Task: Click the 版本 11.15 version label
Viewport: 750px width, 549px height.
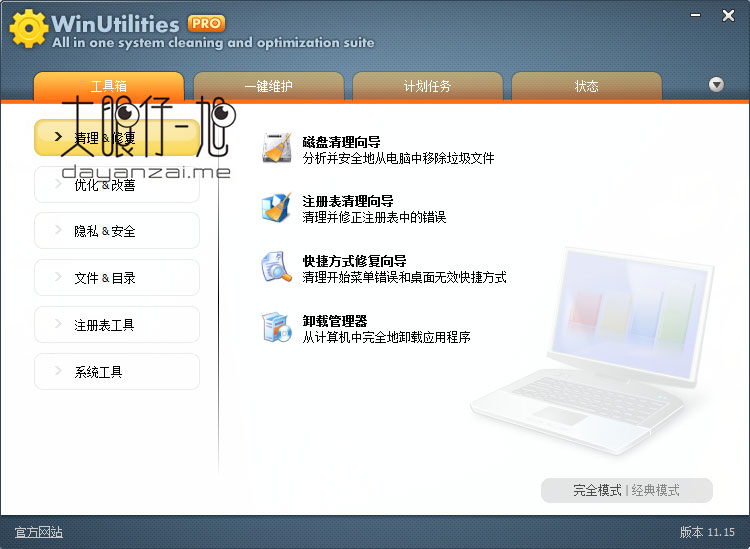Action: (707, 532)
